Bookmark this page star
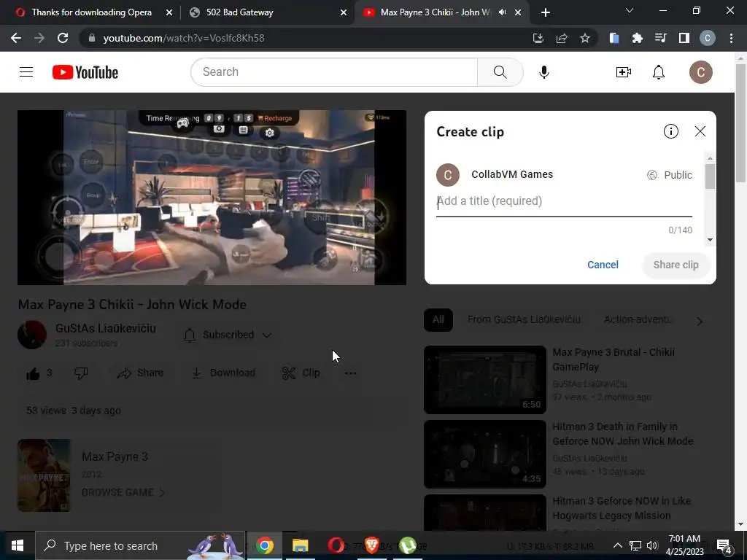Image resolution: width=747 pixels, height=560 pixels. [x=585, y=38]
